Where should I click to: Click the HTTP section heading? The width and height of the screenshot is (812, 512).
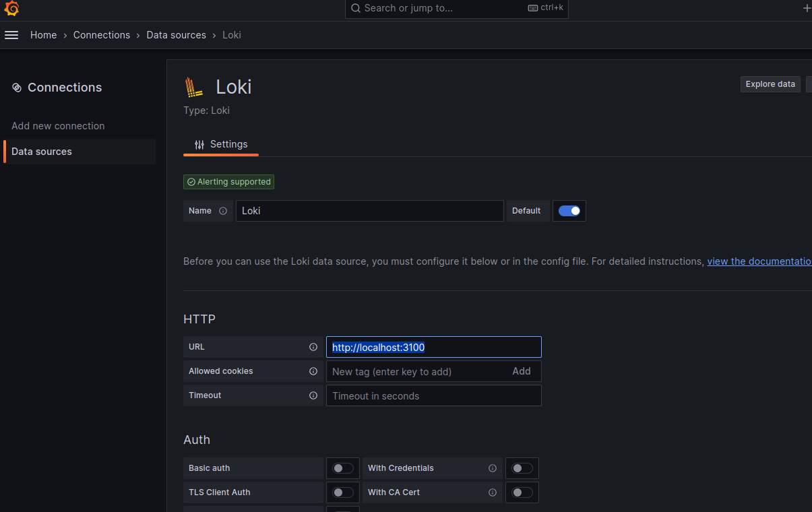(199, 319)
